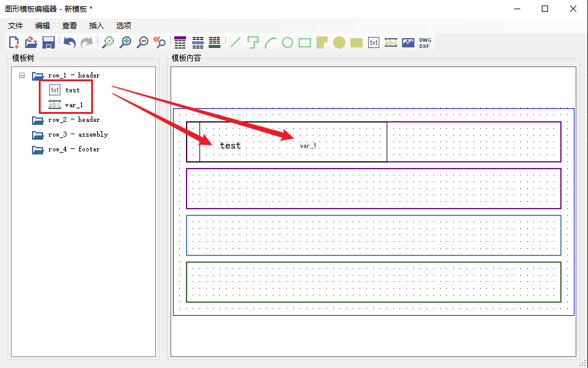The height and width of the screenshot is (368, 588).
Task: Open the 文件 menu
Action: coord(15,25)
